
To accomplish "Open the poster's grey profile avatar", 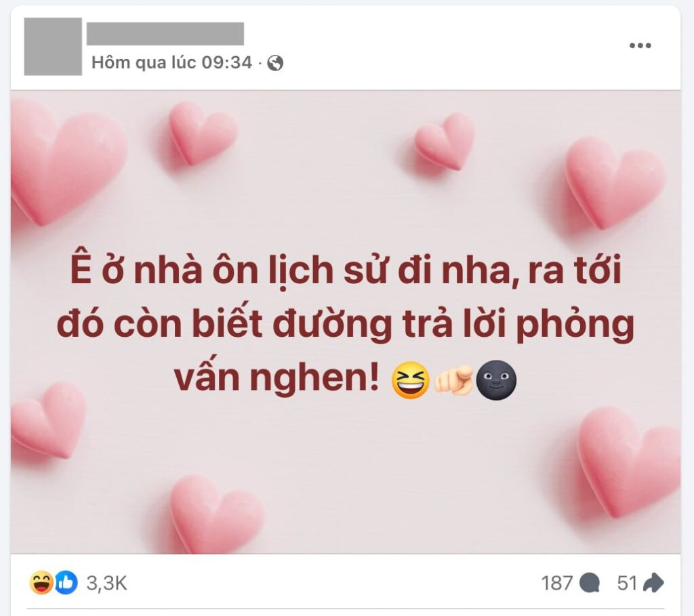I will coord(53,47).
